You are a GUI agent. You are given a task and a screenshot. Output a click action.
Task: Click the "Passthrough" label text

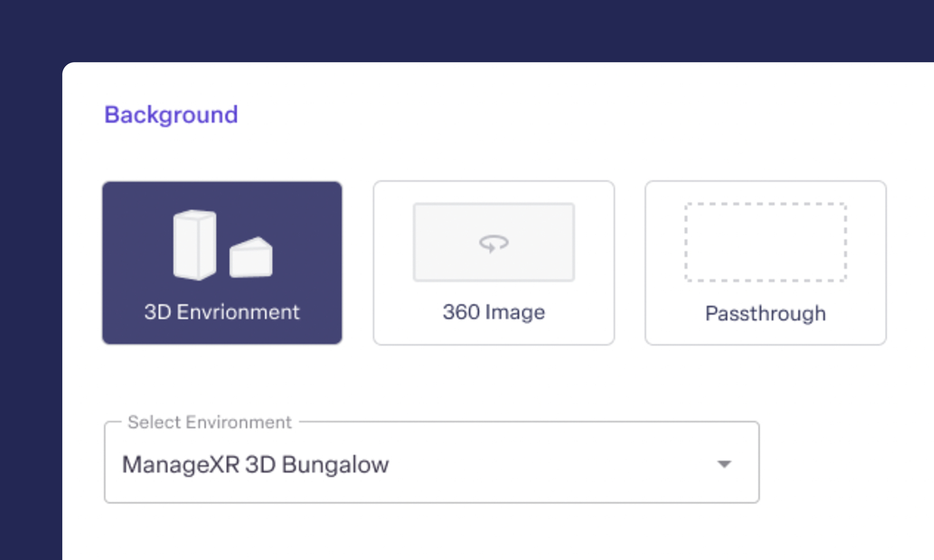tap(765, 314)
